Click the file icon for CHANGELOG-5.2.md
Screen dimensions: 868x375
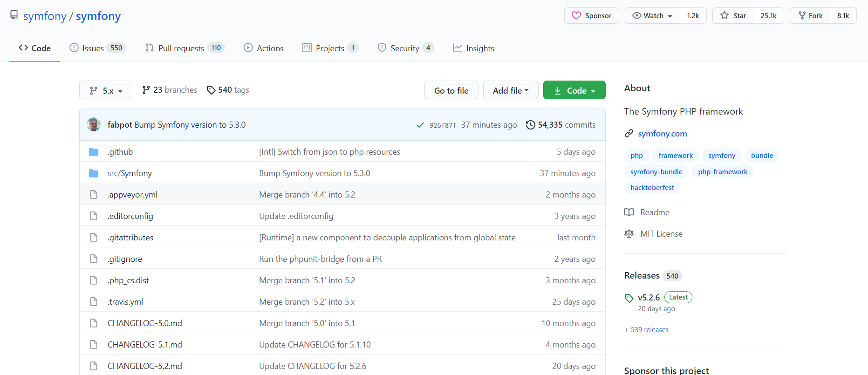pos(94,366)
